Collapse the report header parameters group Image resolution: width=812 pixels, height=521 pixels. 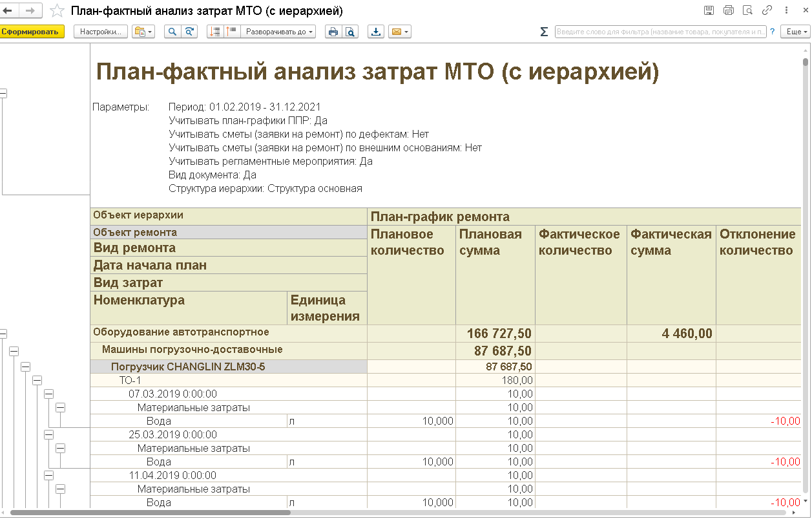(3, 94)
